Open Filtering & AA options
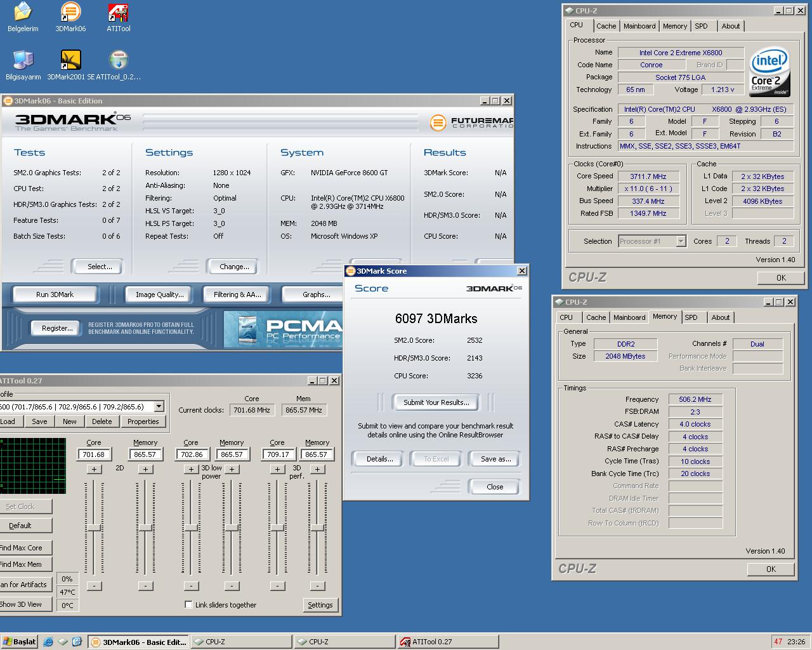The height and width of the screenshot is (650, 812). 237,295
